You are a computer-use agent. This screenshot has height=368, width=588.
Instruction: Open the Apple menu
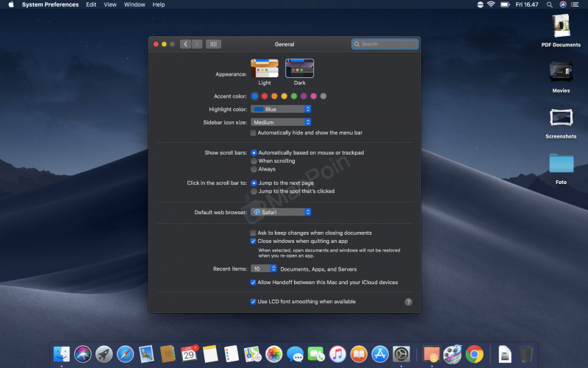point(11,4)
